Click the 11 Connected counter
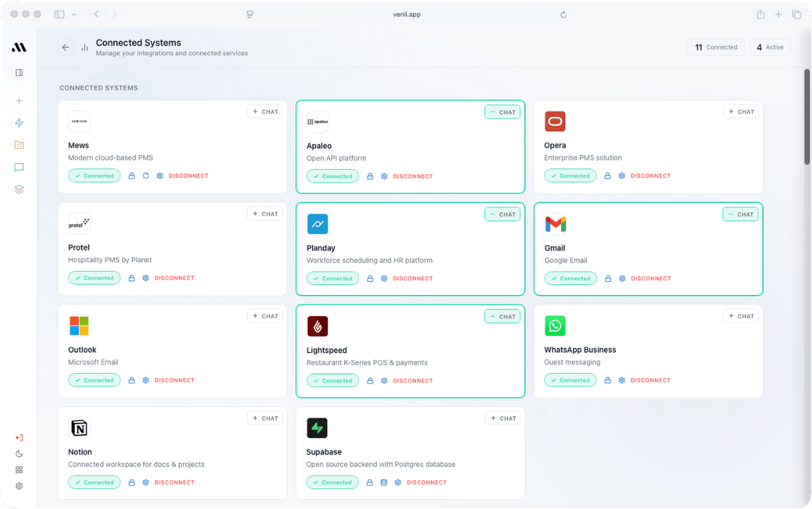Screen dimensions: 812x509 716,47
